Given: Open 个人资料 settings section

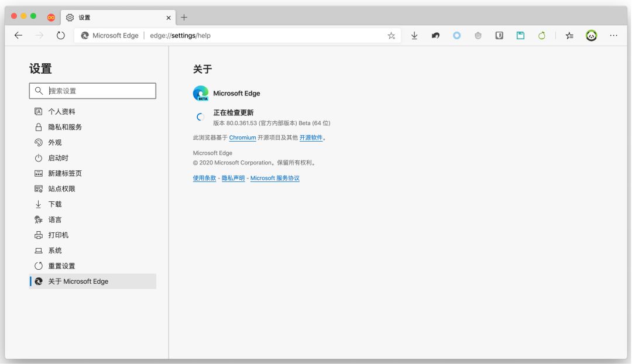Looking at the screenshot, I should 92,112.
